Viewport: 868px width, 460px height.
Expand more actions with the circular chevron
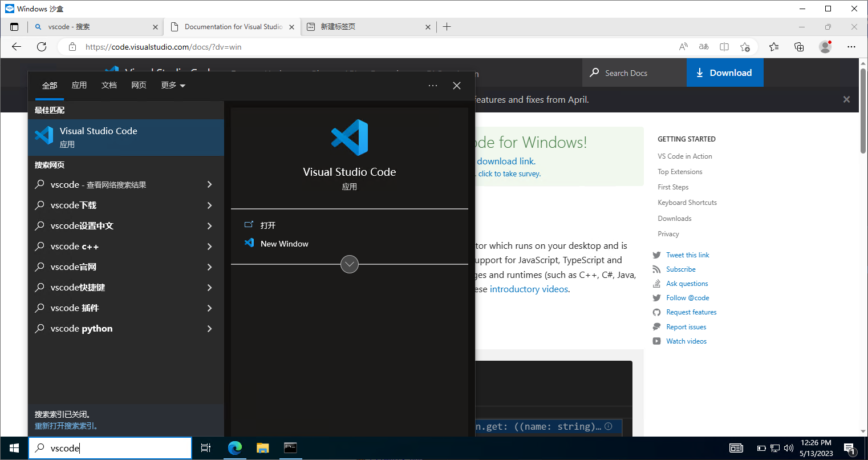(350, 264)
